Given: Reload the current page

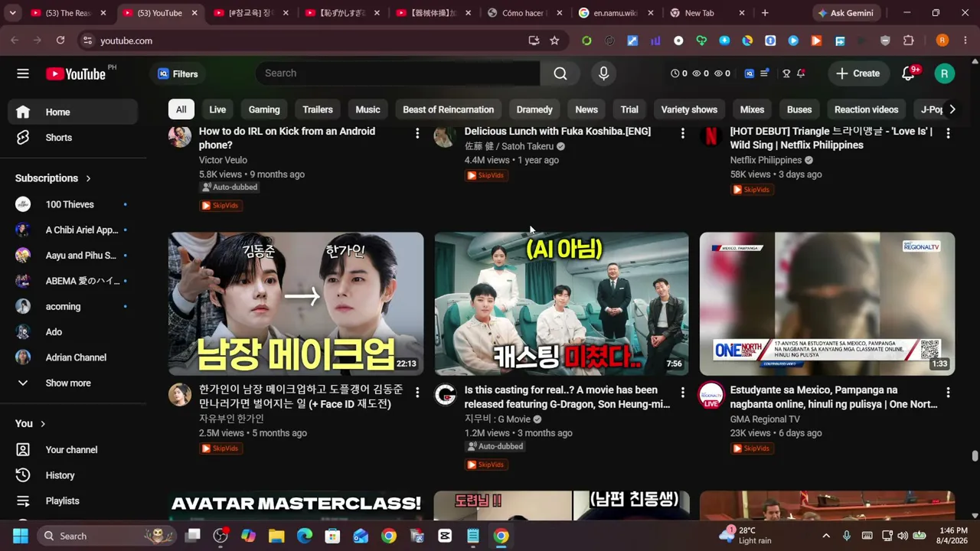Looking at the screenshot, I should [x=60, y=41].
